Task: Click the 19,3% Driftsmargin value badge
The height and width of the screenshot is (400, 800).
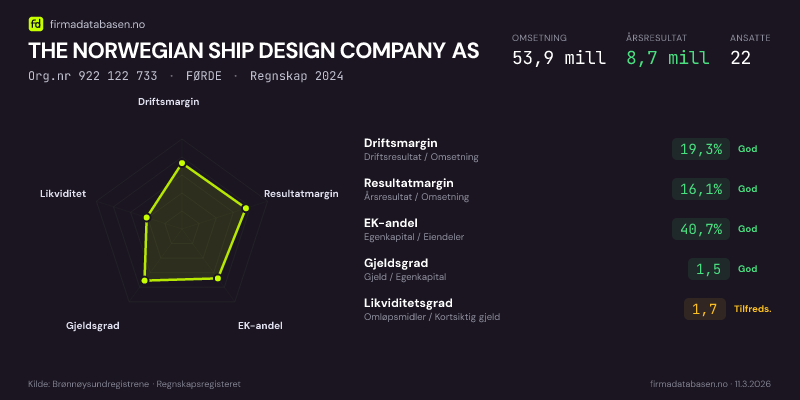Action: (700, 149)
